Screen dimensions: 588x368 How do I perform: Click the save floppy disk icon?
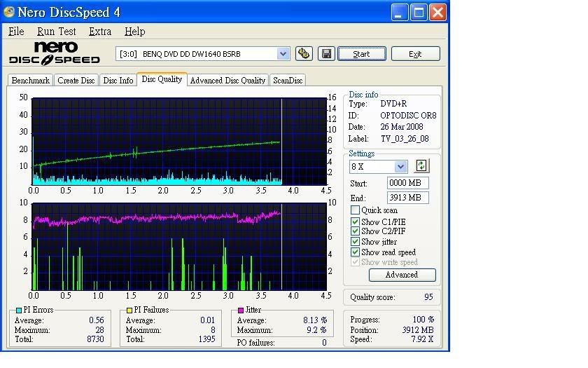pyautogui.click(x=326, y=54)
